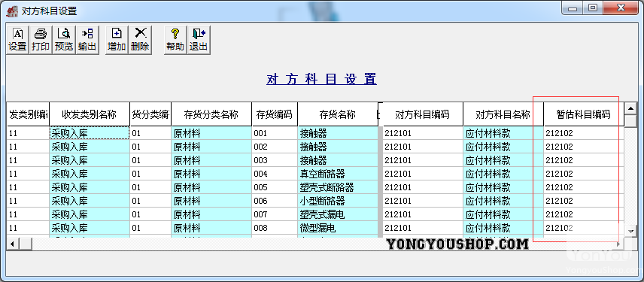644x282 pixels.
Task: Open the 预览 print preview icon
Action: [x=64, y=40]
